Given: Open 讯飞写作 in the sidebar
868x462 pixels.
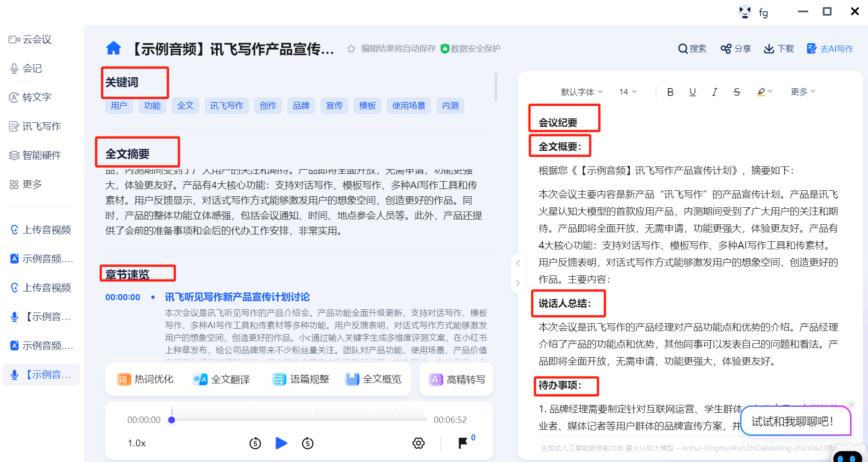Looking at the screenshot, I should coord(35,126).
